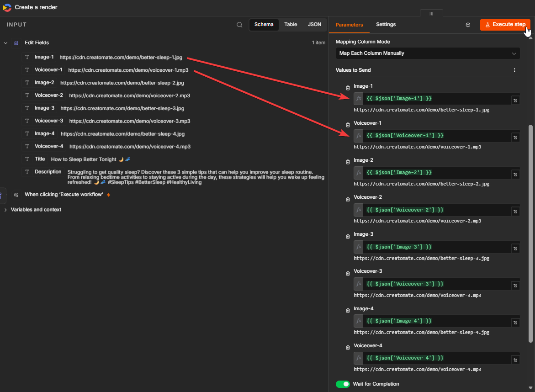Reset the Voiceover-3 expression value
The image size is (535, 392).
(515, 286)
